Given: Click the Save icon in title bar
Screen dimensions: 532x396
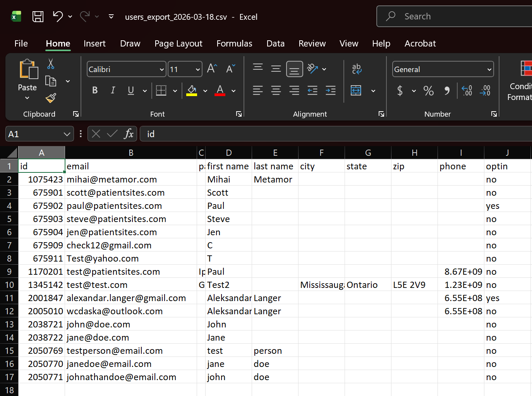Looking at the screenshot, I should click(x=38, y=17).
